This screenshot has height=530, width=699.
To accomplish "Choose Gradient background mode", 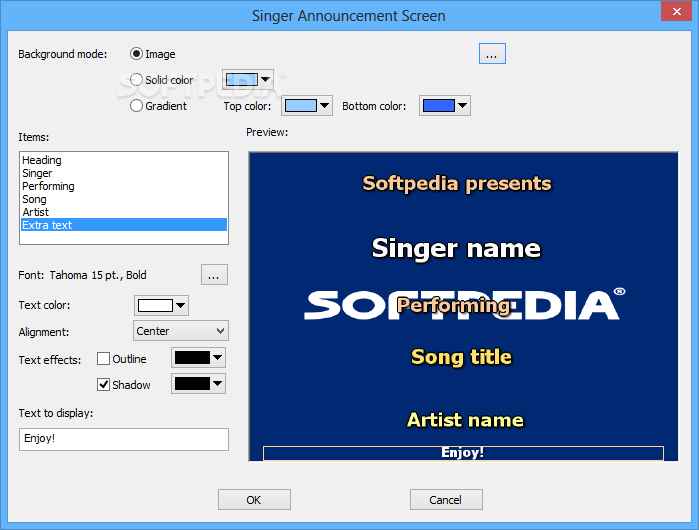I will [136, 106].
